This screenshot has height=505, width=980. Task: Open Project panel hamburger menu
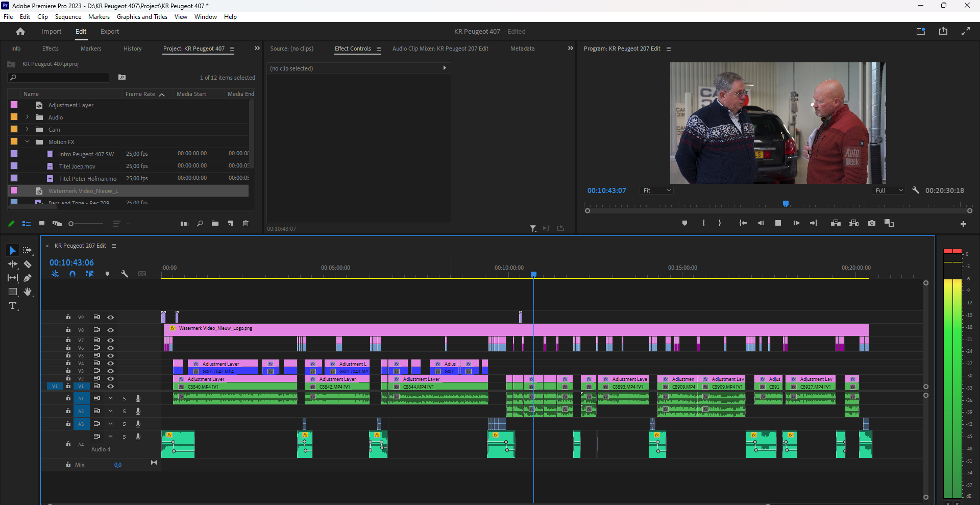point(232,49)
